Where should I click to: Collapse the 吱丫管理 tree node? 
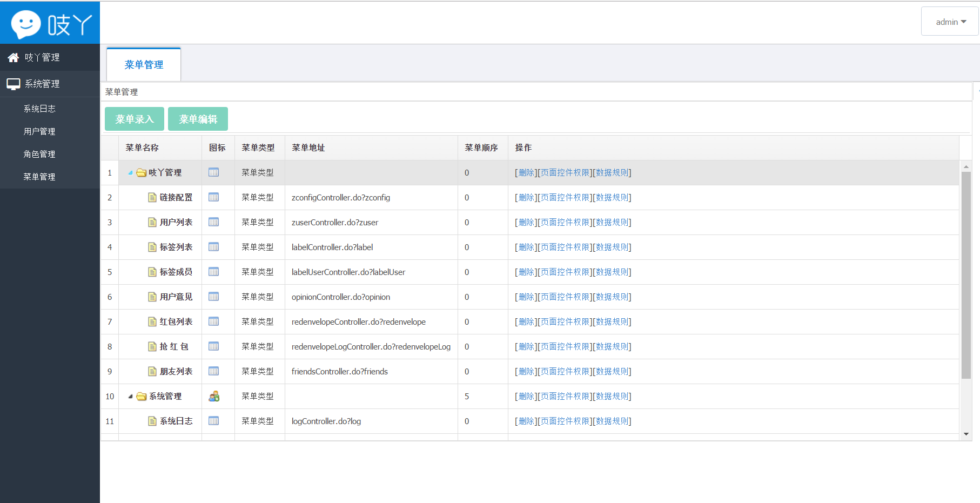[x=130, y=173]
